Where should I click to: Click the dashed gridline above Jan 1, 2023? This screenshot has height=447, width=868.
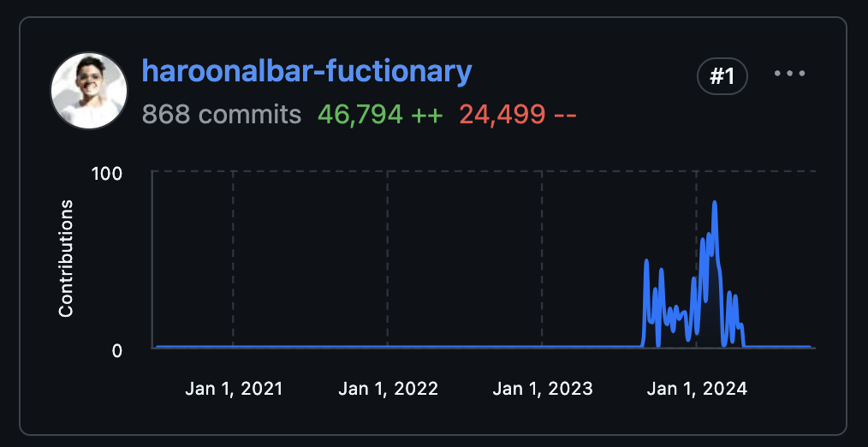[542, 257]
